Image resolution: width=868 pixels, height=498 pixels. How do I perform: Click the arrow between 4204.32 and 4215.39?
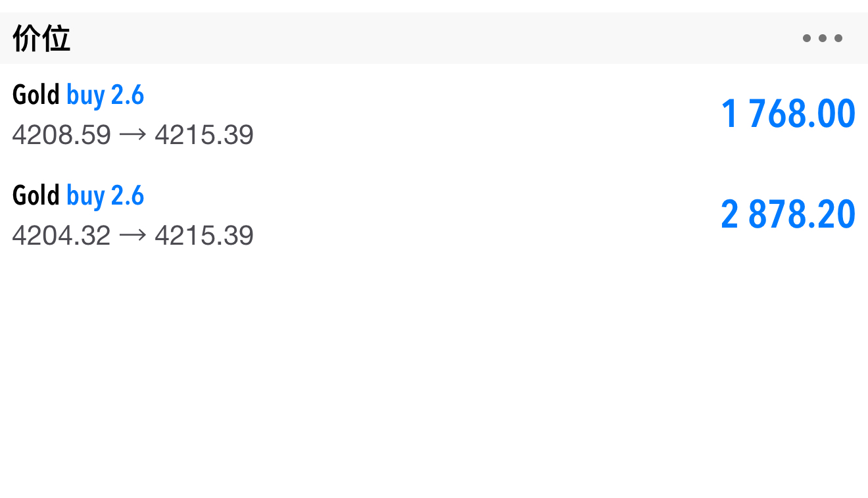tap(133, 236)
